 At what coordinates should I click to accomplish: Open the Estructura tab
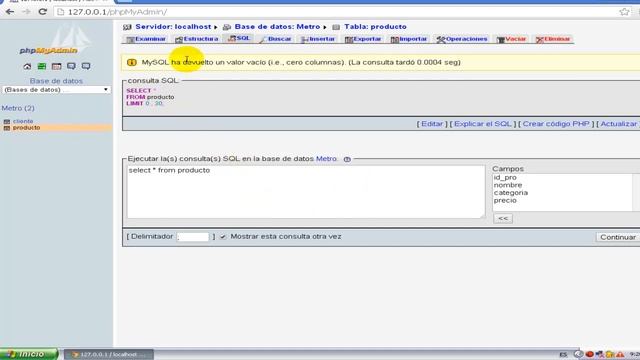197,39
